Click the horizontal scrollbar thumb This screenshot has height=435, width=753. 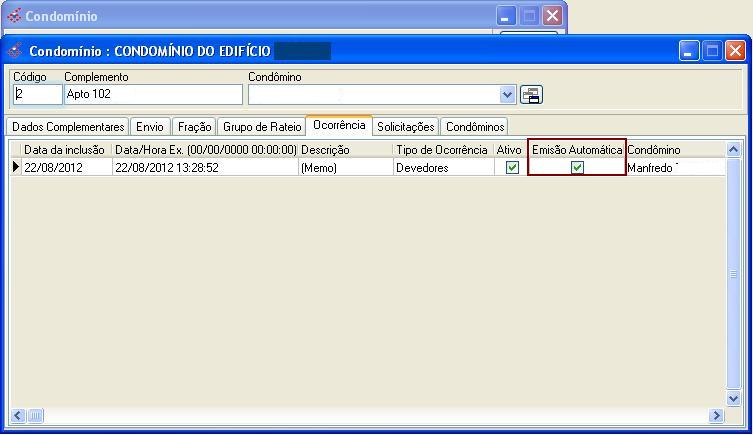point(35,415)
